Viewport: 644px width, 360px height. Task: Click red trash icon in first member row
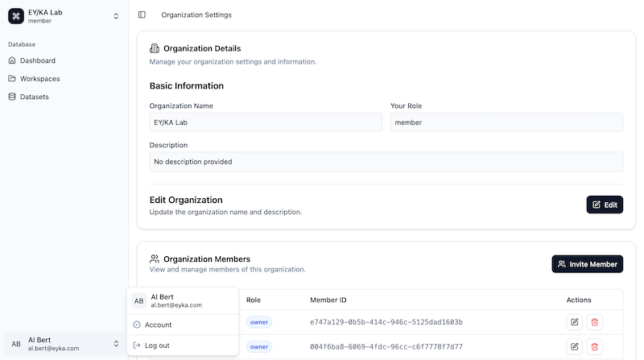[x=594, y=322]
